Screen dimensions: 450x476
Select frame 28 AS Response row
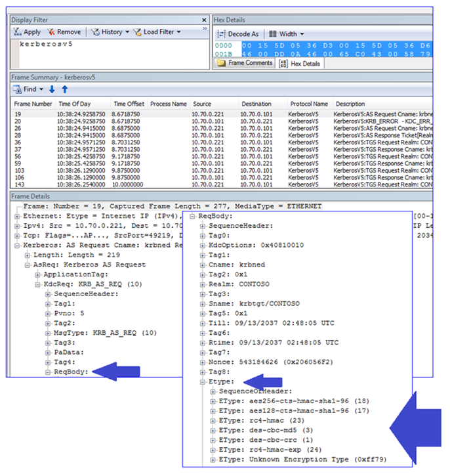pos(222,135)
